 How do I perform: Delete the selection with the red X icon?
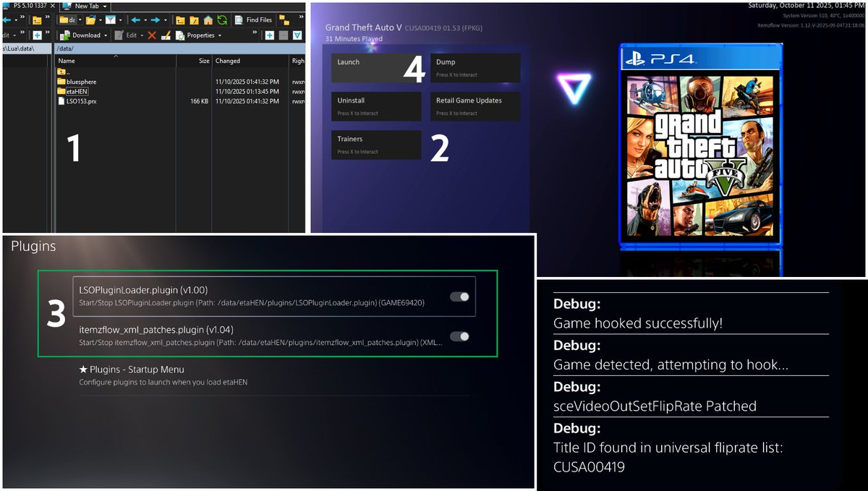click(152, 35)
